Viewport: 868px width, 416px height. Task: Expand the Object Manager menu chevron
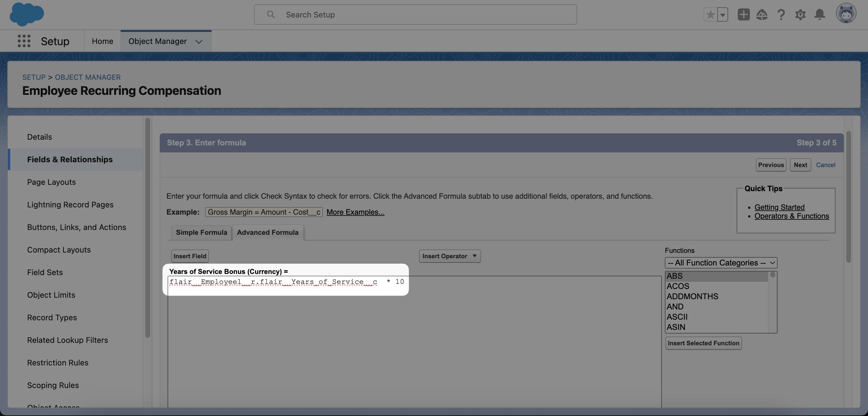(x=199, y=42)
